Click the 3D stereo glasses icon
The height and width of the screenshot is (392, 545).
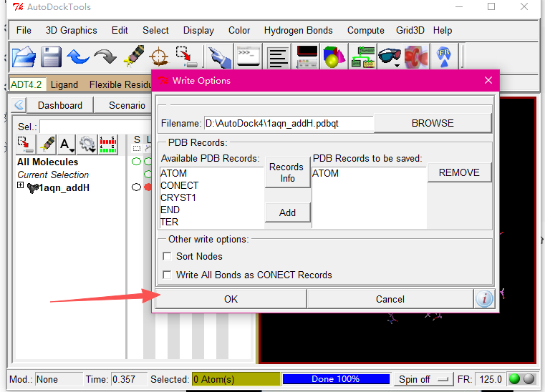pos(389,56)
